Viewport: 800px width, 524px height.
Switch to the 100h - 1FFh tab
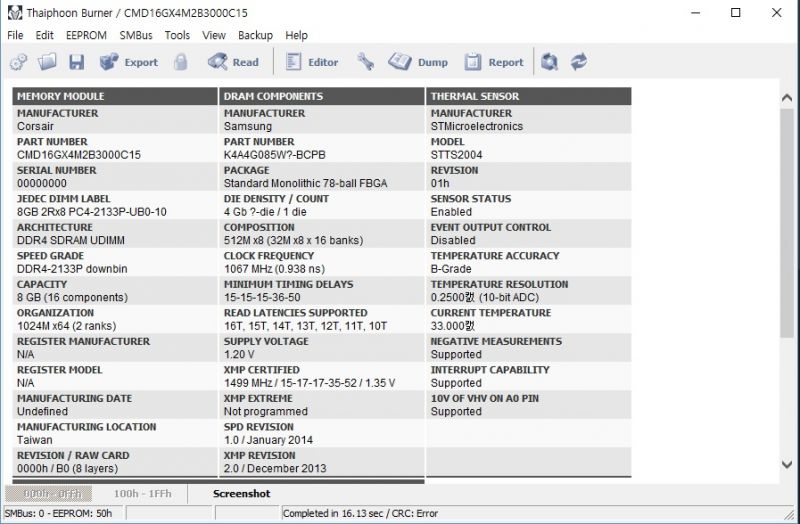point(142,493)
